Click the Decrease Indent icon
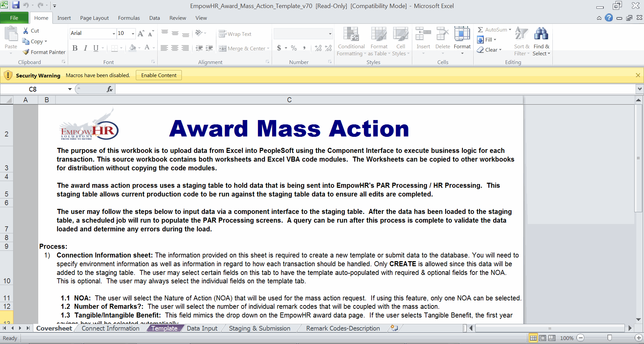Viewport: 644px width, 344px height. click(x=199, y=48)
